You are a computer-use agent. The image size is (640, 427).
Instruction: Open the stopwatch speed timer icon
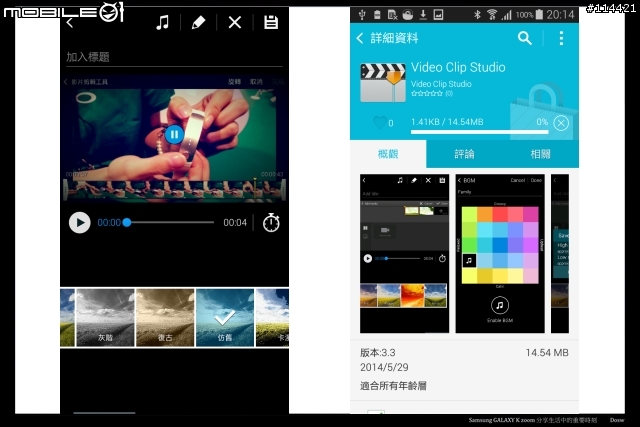click(271, 223)
